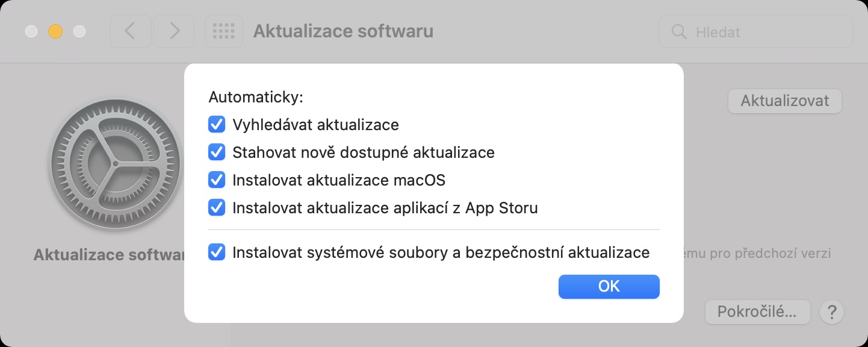Click the back navigation arrow
Image resolution: width=868 pixels, height=347 pixels.
click(130, 31)
